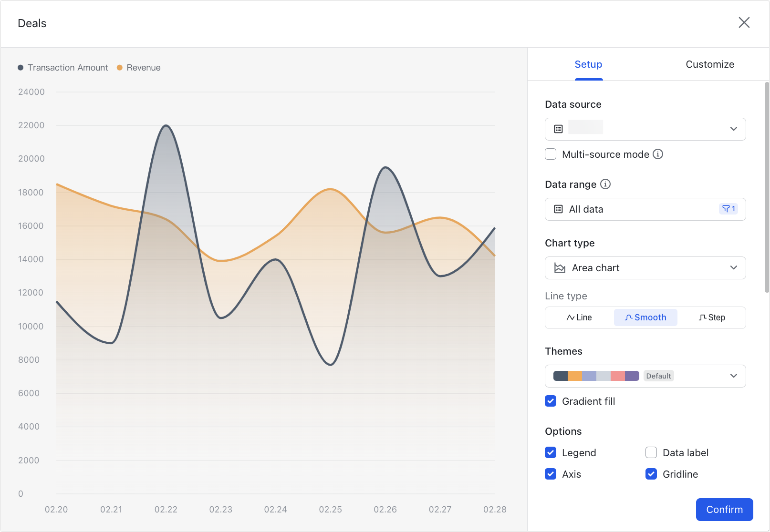Image resolution: width=770 pixels, height=532 pixels.
Task: Select the Setup tab
Action: point(588,64)
